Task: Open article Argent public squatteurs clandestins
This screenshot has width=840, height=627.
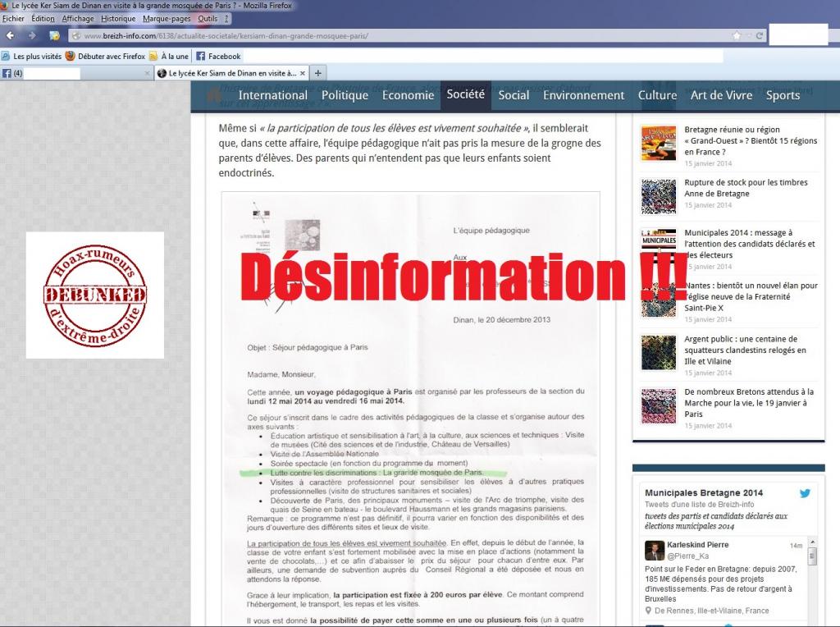Action: point(745,350)
